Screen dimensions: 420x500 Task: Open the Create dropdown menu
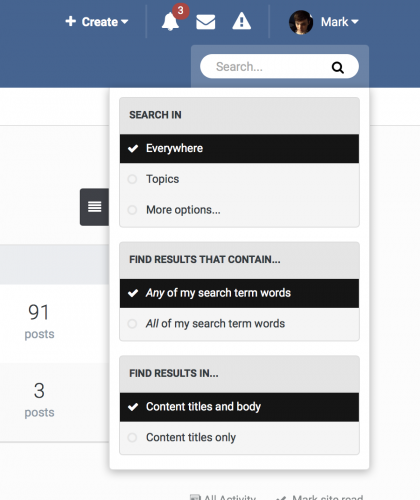97,22
